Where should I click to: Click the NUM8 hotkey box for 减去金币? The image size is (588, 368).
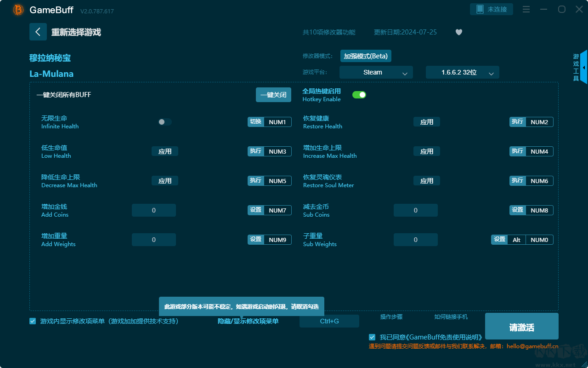click(539, 210)
